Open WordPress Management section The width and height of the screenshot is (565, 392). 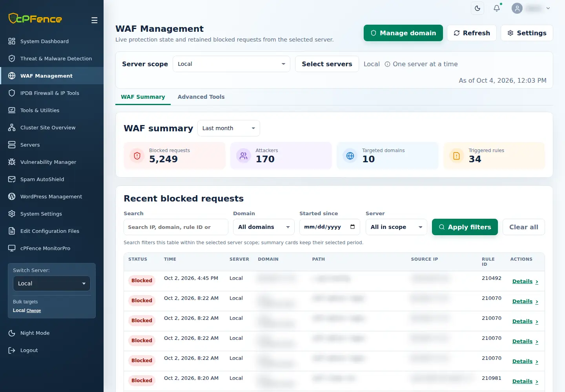52,196
